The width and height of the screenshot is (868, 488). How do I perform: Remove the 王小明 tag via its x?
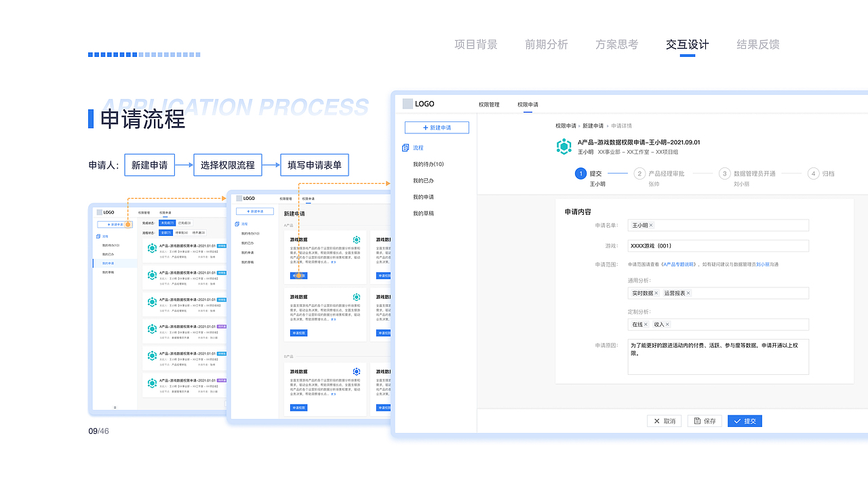(651, 226)
